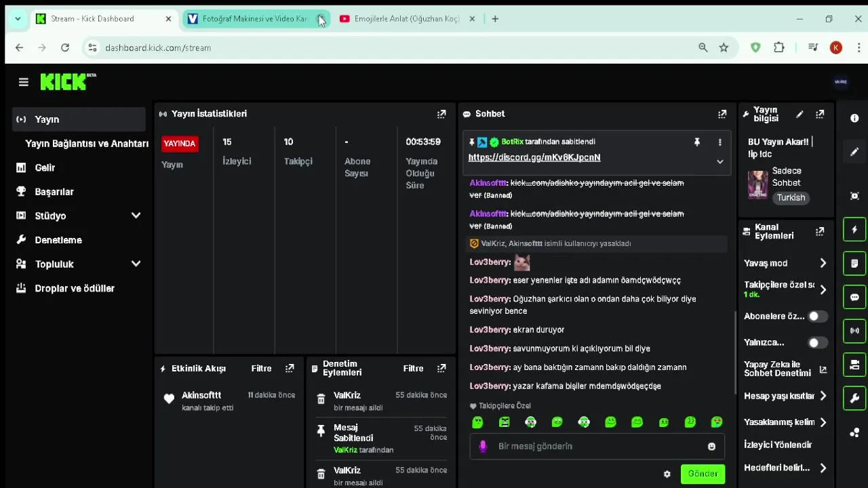
Task: Focus the Bir mesaj gönderin input
Action: 597,447
